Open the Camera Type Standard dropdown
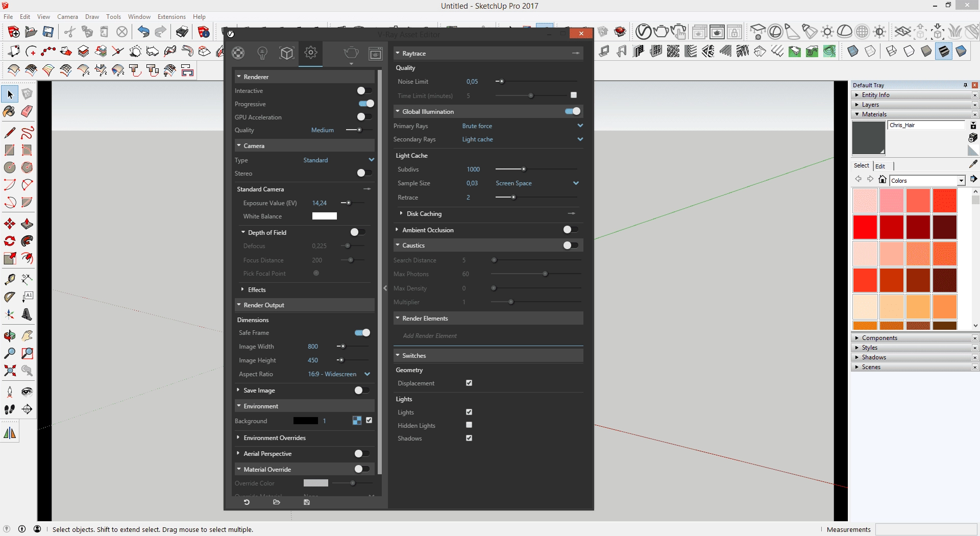Screen dimensions: 980x536 tap(339, 160)
